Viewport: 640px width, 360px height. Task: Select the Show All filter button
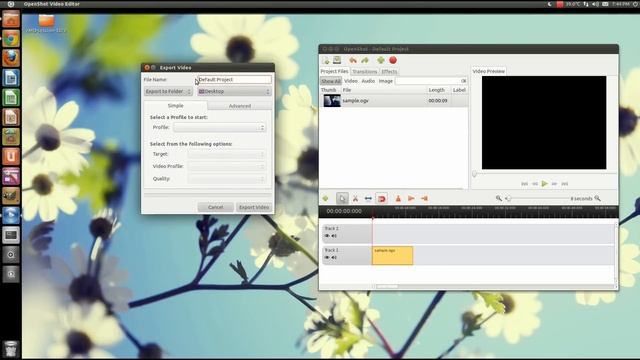(331, 81)
